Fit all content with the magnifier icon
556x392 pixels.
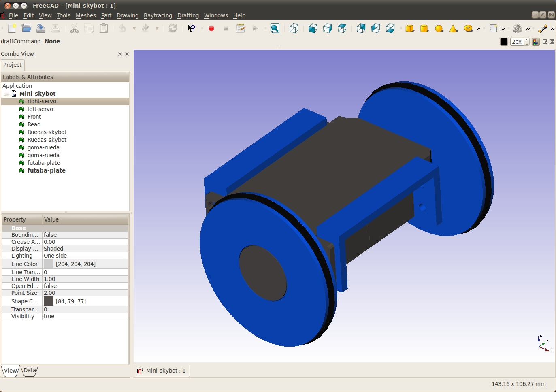click(x=275, y=28)
